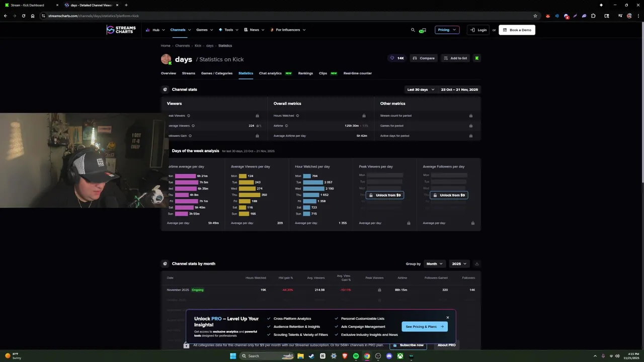Click the Login button
The width and height of the screenshot is (644, 362).
point(478,30)
